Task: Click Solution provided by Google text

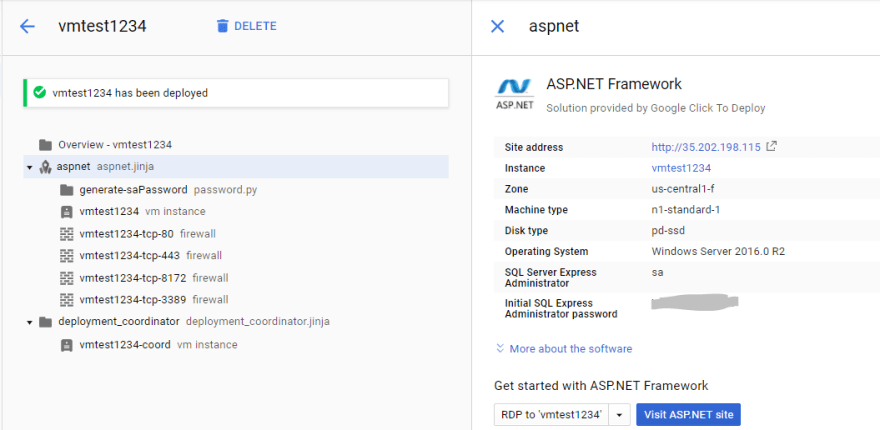Action: (x=656, y=108)
